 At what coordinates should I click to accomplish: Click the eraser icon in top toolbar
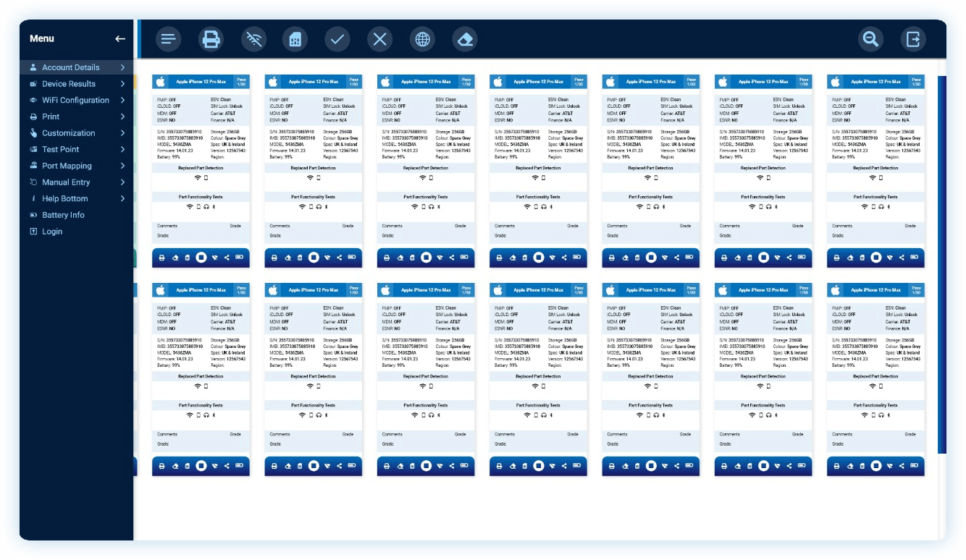click(x=465, y=39)
